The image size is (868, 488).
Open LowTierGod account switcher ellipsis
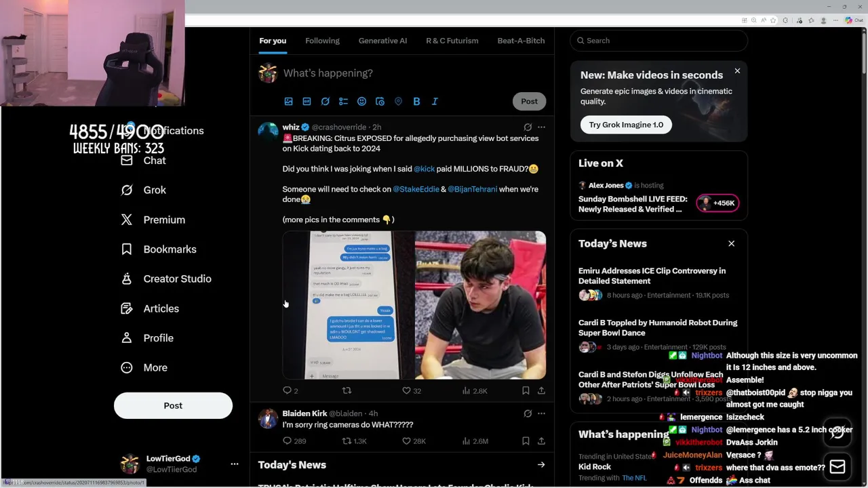(235, 464)
